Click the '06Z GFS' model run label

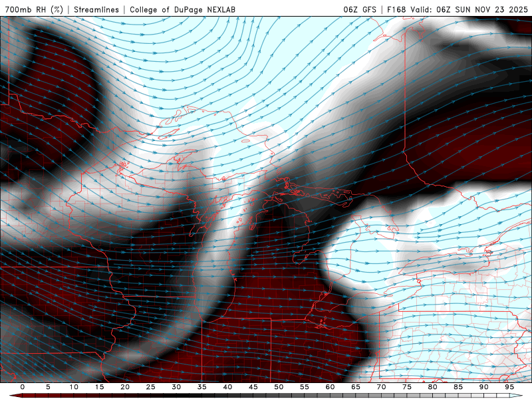[x=360, y=9]
